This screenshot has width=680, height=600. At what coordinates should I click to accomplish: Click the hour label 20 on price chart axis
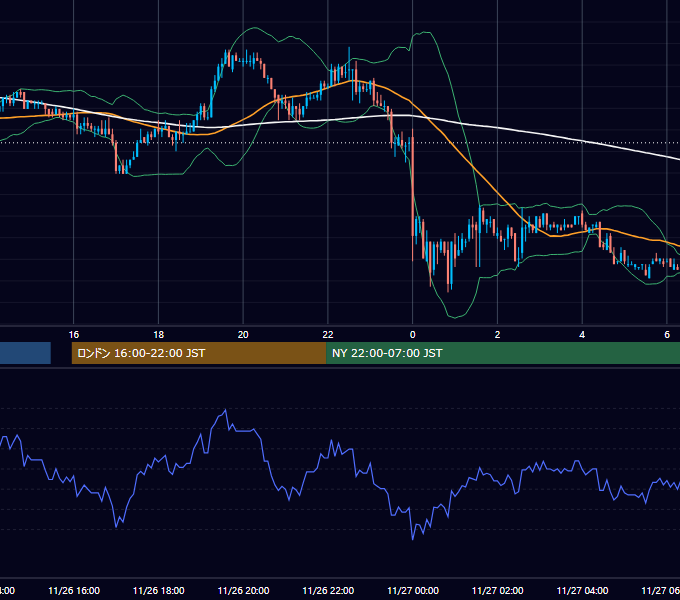click(x=243, y=335)
